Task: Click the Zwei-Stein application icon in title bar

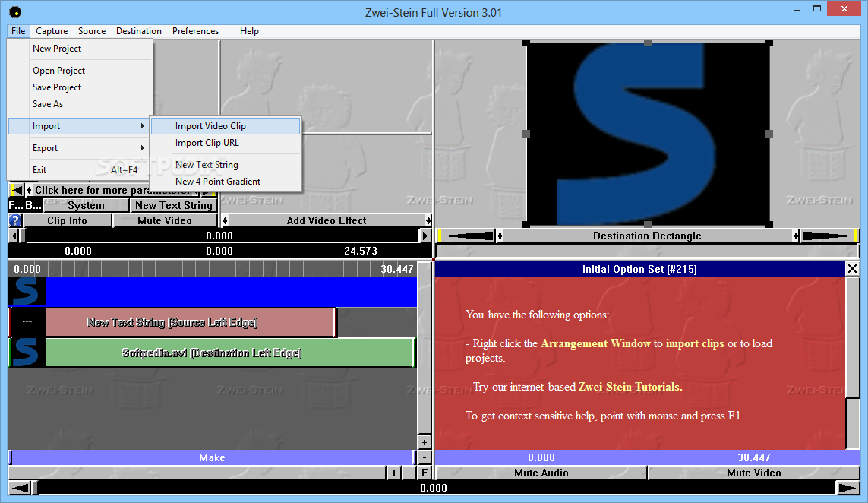Action: point(15,12)
